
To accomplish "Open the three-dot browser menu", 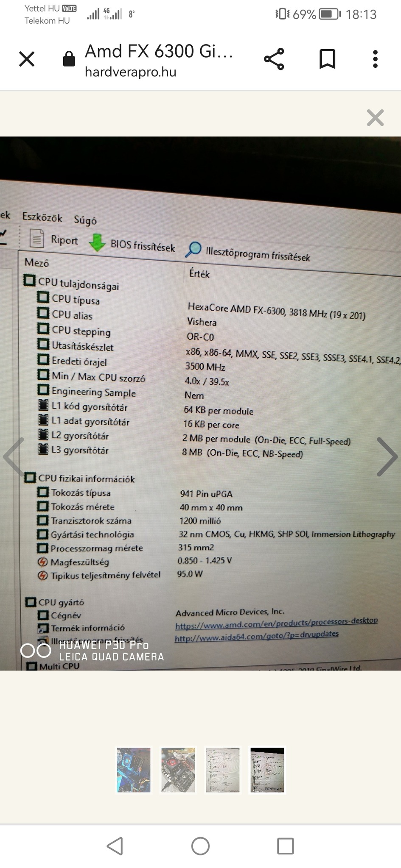I will (x=375, y=59).
